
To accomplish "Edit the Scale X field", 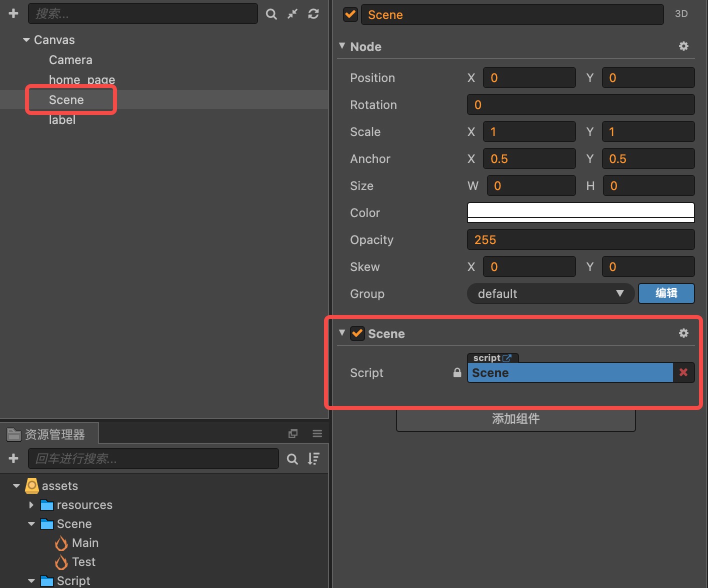I will tap(529, 131).
